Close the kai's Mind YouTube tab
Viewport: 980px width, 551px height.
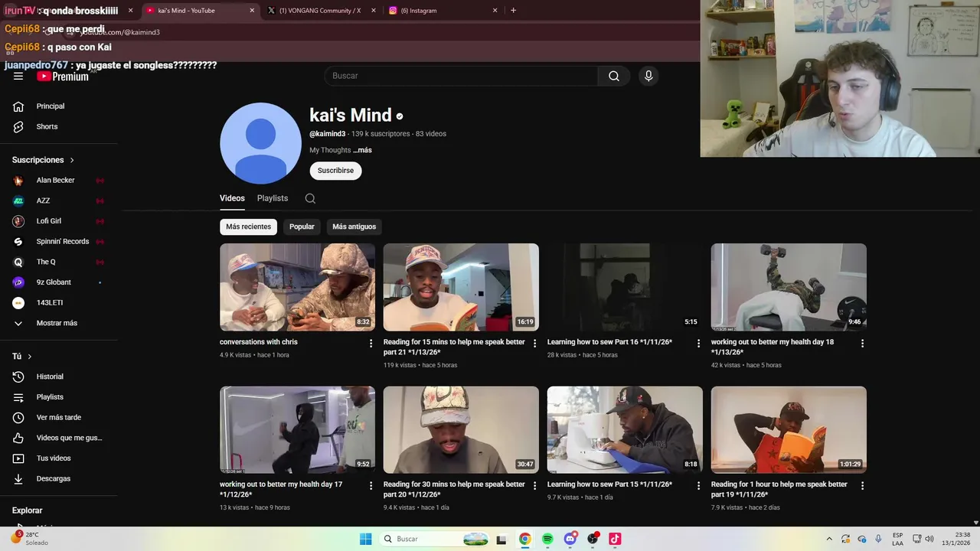pos(252,11)
